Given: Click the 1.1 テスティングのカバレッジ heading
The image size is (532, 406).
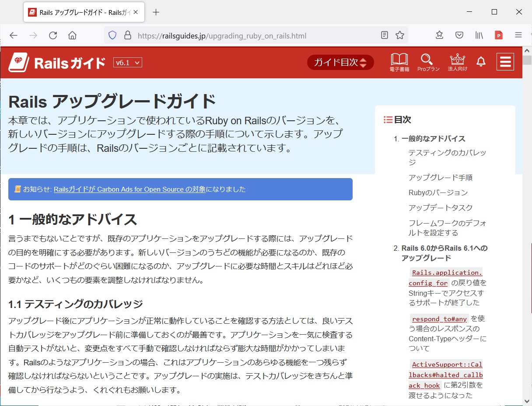Looking at the screenshot, I should pos(76,304).
